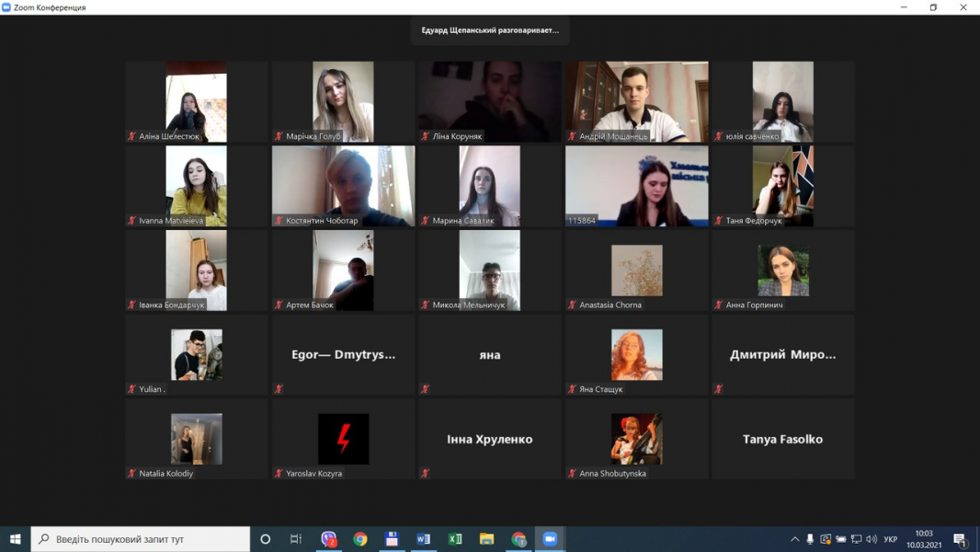Expand the hidden system tray icons
This screenshot has height=552, width=980.
pyautogui.click(x=794, y=539)
